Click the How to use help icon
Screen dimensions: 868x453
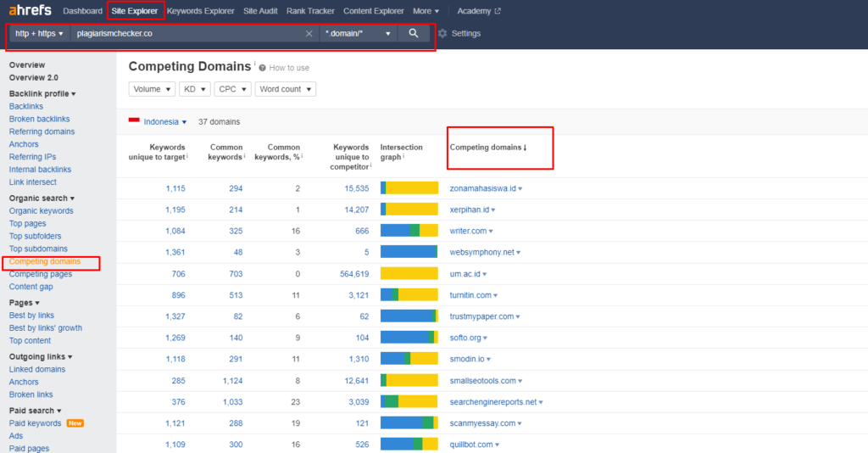coord(263,68)
